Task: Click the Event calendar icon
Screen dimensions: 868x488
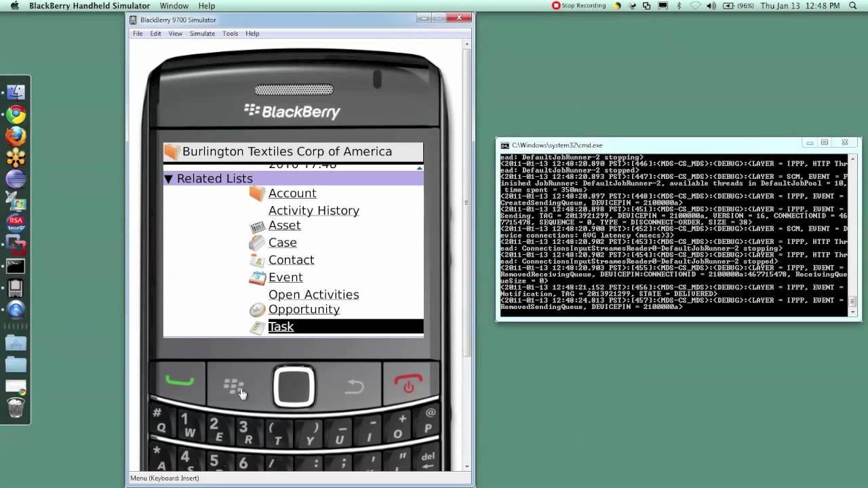Action: [x=257, y=277]
